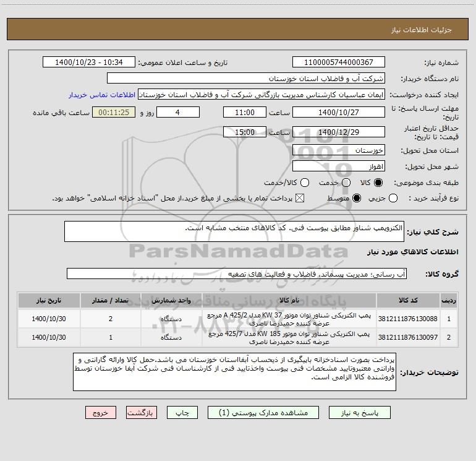The image size is (476, 461).
Task: Select the کالا/خدمت radio button
Action: pyautogui.click(x=305, y=183)
